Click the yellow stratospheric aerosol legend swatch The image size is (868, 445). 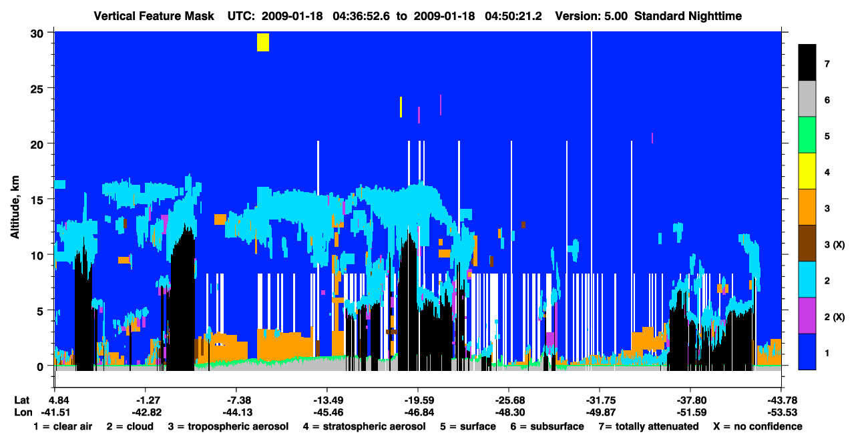click(x=807, y=171)
